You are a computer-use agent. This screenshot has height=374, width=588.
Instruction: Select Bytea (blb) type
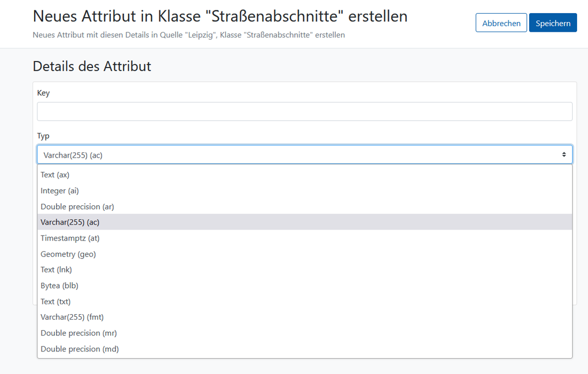click(x=304, y=286)
